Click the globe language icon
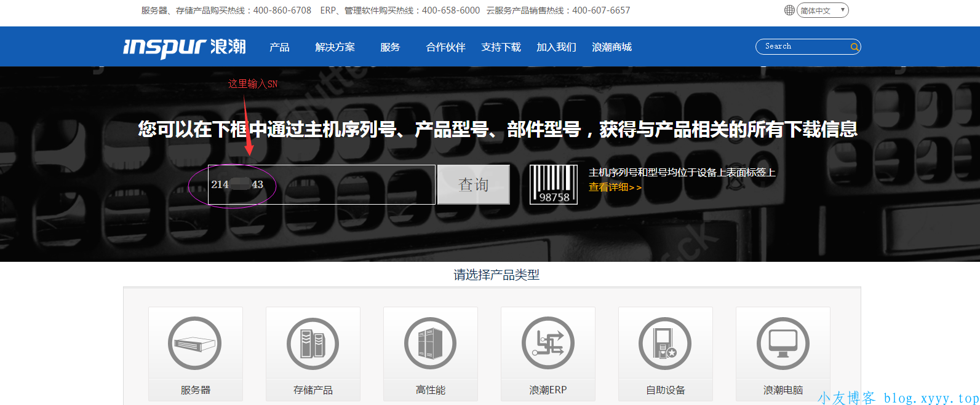Viewport: 980px width, 405px height. click(789, 10)
